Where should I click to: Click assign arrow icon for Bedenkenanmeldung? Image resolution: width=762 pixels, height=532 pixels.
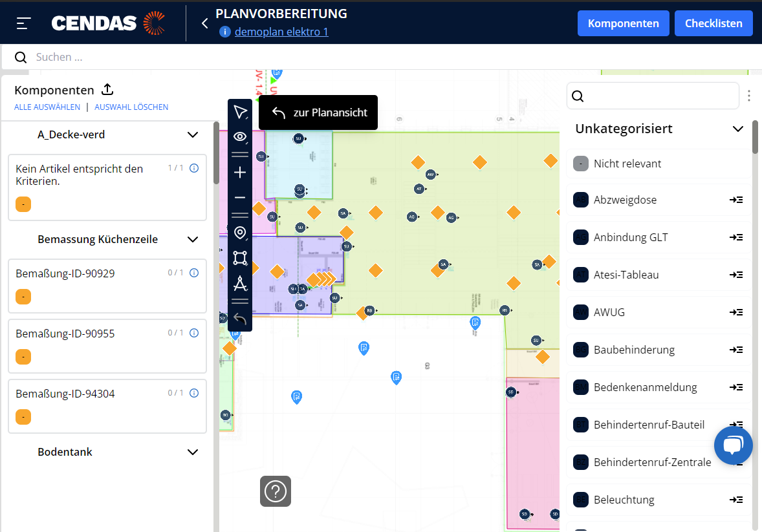(x=736, y=387)
